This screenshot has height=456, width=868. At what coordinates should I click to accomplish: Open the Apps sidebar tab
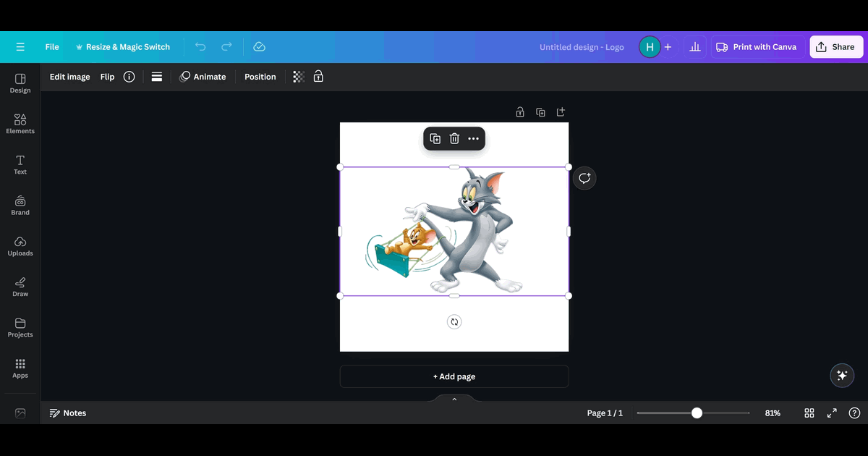tap(20, 368)
